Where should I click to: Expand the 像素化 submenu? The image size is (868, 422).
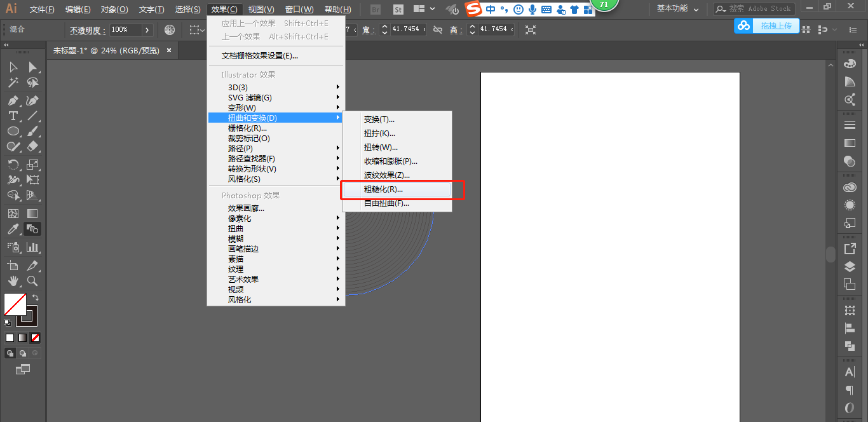click(276, 218)
